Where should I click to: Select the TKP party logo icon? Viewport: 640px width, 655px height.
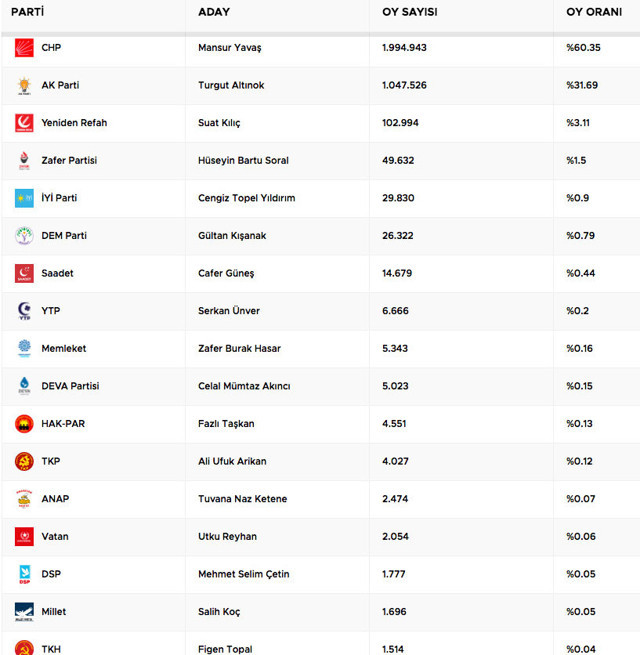coord(24,461)
